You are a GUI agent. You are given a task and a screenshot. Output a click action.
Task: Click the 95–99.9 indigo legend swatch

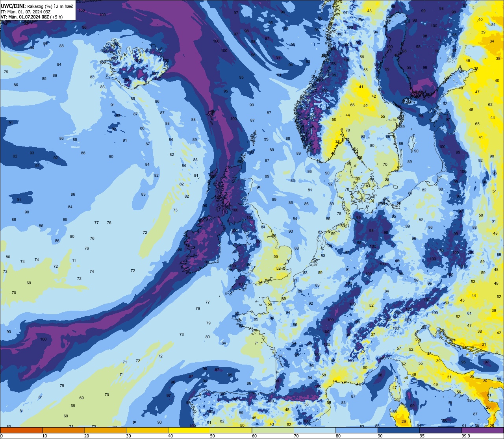[x=441, y=430]
